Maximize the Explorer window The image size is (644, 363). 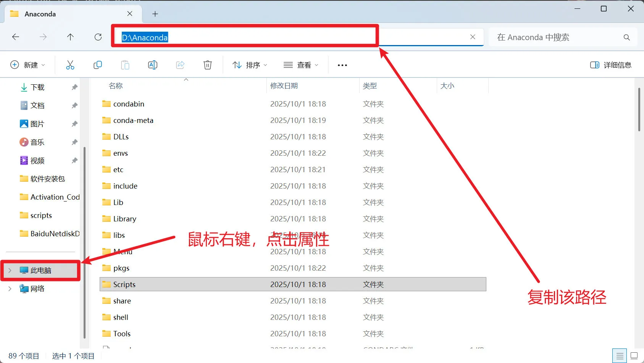(x=604, y=8)
